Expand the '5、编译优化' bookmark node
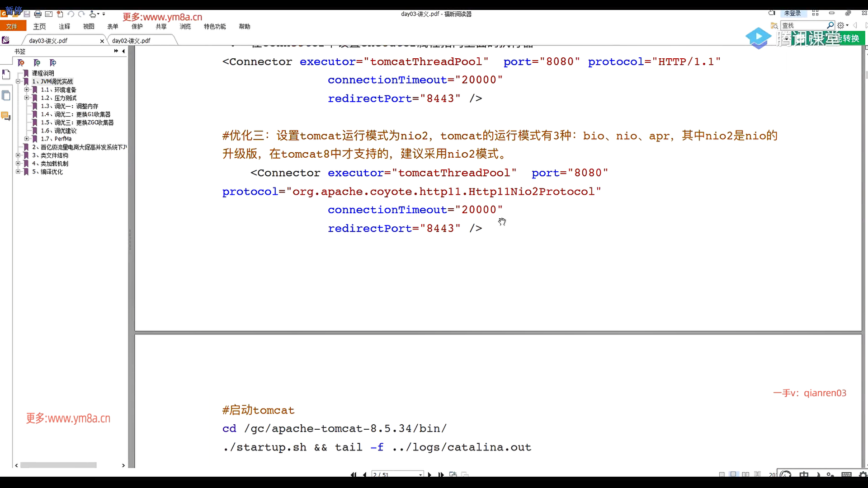868x488 pixels. click(x=18, y=172)
